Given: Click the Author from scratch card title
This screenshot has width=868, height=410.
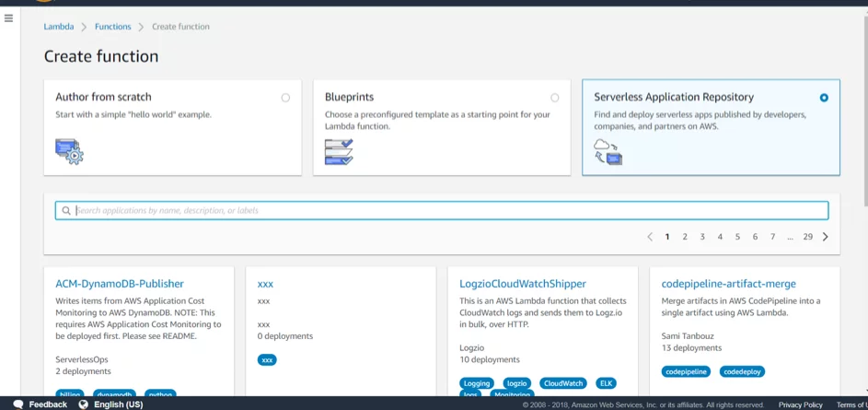Looking at the screenshot, I should click(x=103, y=97).
